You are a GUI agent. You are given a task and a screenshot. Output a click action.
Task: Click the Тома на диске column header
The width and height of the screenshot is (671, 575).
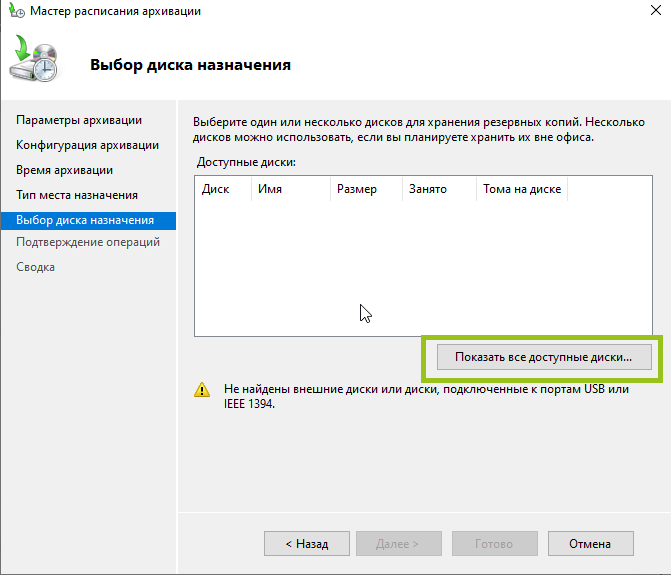point(522,189)
